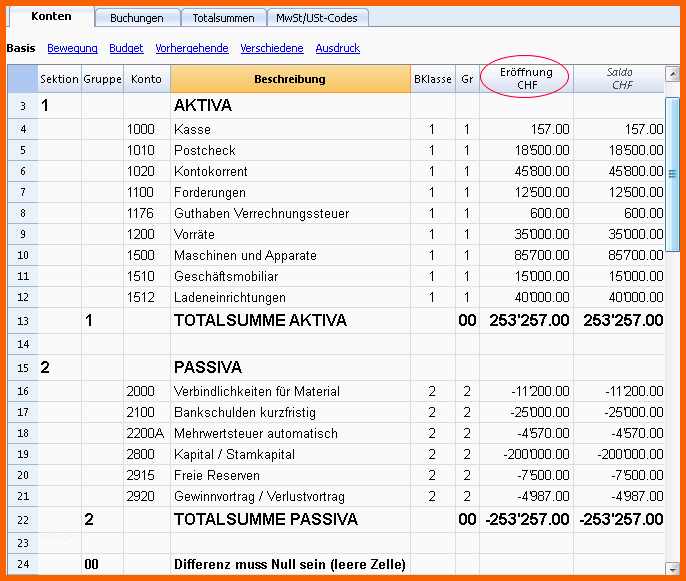Click account number 2800 cell
Viewport: 686px width, 581px height.
147,454
